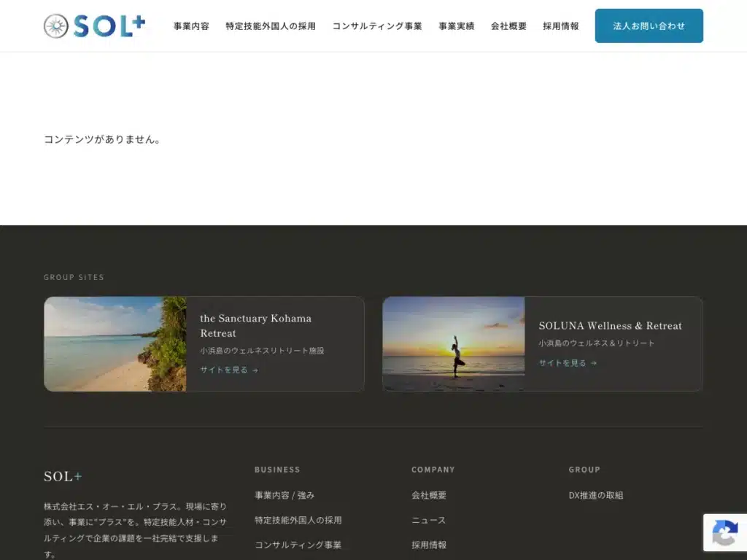
Task: Open the DX推進の取組 footer link
Action: (595, 495)
